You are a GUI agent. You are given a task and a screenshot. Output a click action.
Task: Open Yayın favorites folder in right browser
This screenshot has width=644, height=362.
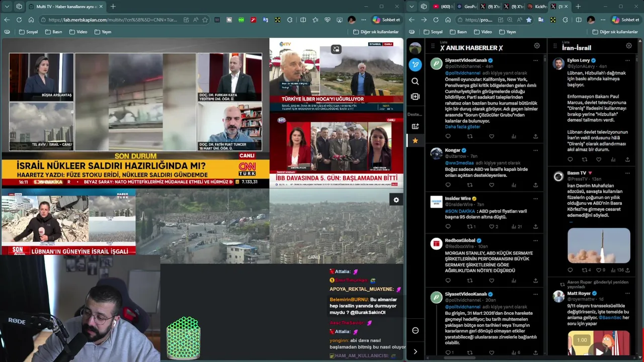click(508, 32)
